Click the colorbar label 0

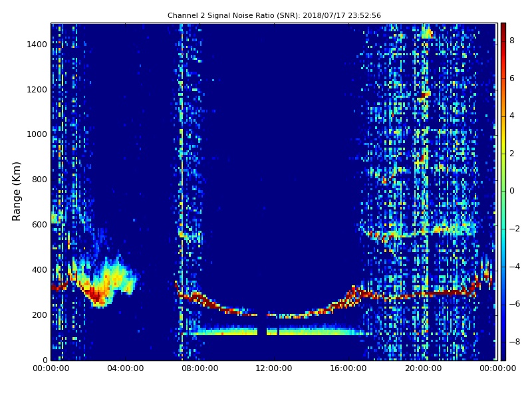pyautogui.click(x=512, y=191)
